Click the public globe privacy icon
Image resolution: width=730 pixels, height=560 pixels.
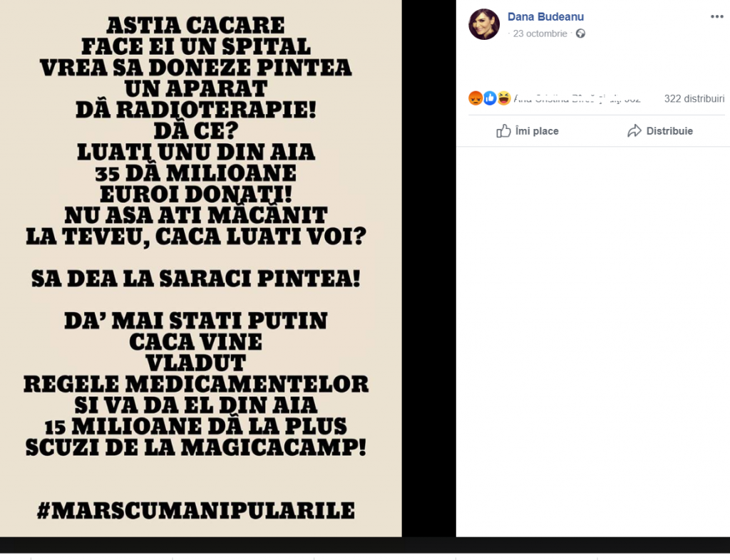point(580,33)
